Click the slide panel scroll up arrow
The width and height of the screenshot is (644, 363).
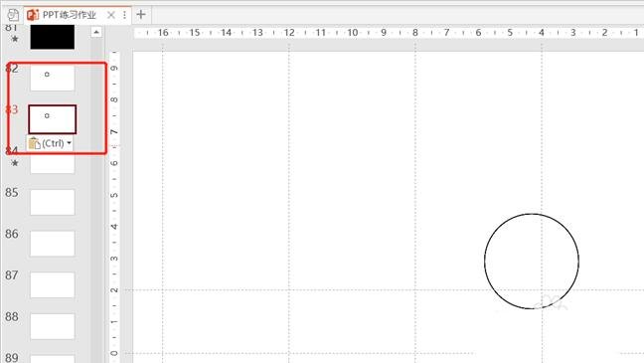[x=96, y=32]
